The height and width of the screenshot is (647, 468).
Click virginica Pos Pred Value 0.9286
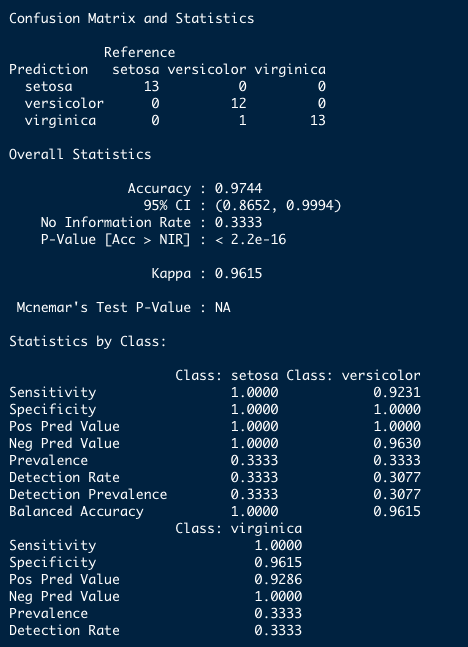(278, 579)
